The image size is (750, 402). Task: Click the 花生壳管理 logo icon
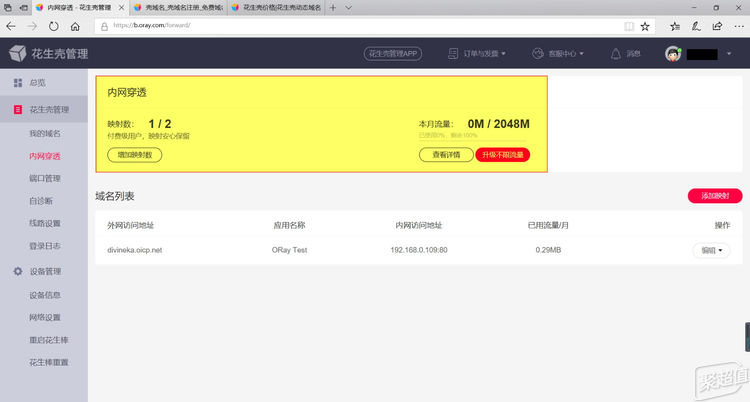tap(18, 53)
